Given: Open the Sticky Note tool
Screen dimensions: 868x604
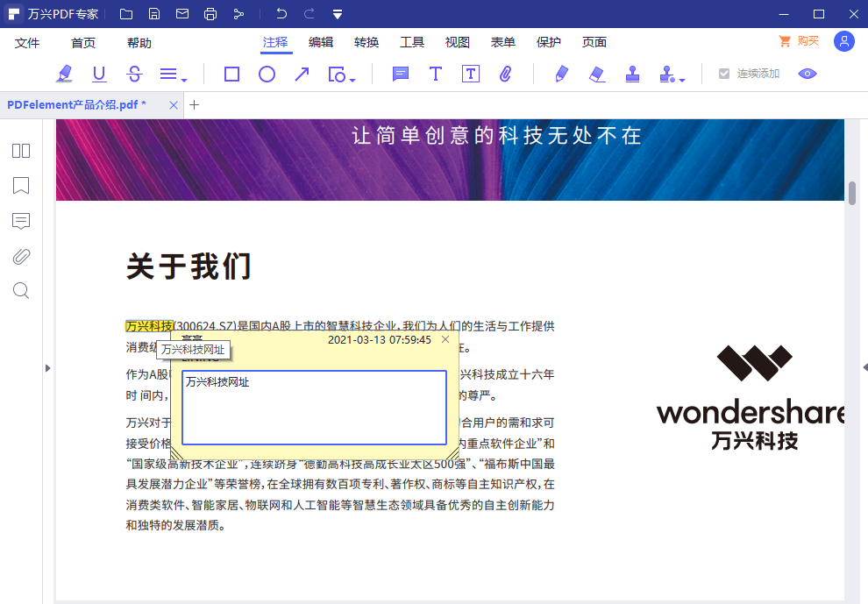Looking at the screenshot, I should [x=400, y=74].
